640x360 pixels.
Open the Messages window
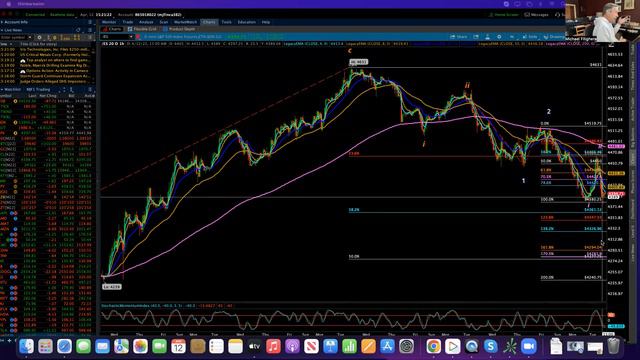[537, 15]
